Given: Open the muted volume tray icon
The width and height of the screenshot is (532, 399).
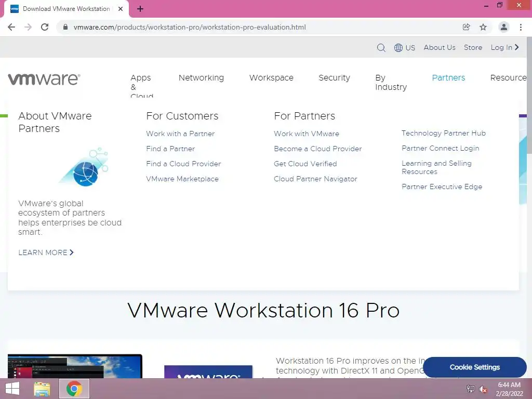Looking at the screenshot, I should pos(483,389).
